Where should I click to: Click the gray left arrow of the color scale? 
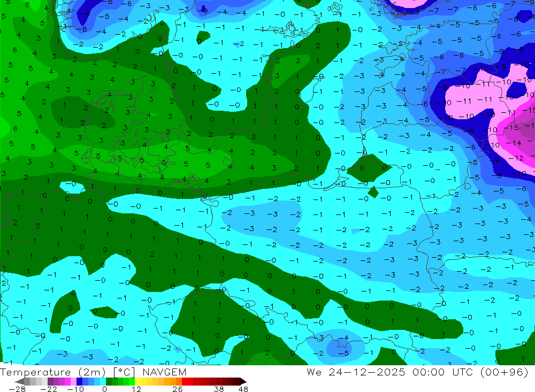pyautogui.click(x=19, y=381)
